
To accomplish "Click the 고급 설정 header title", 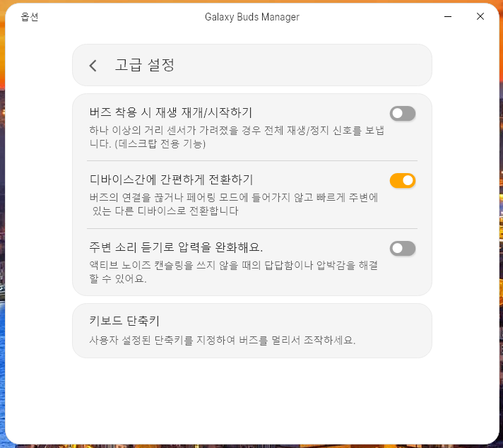I will pyautogui.click(x=145, y=65).
